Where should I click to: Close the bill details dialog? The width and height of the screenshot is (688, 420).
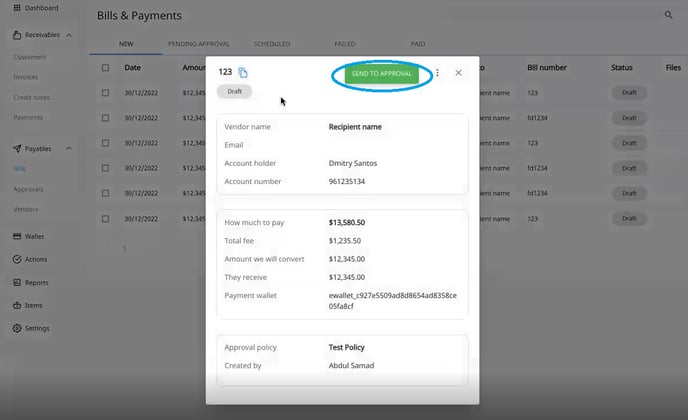(x=458, y=73)
